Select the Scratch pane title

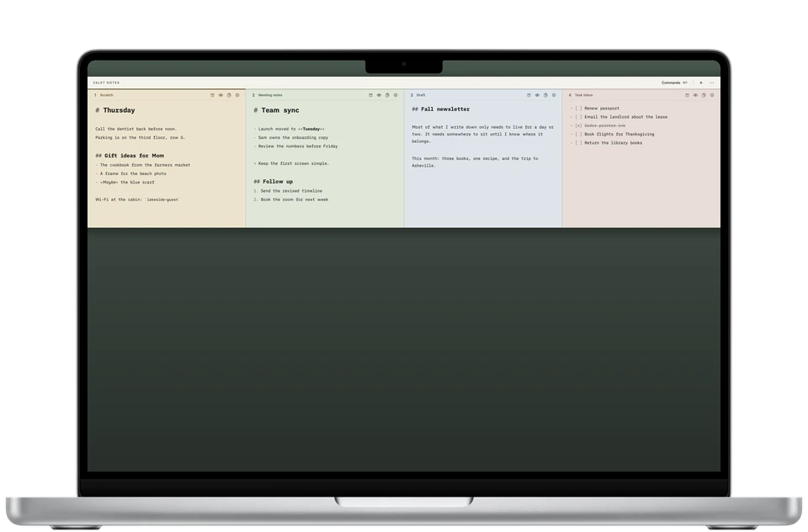click(x=106, y=95)
